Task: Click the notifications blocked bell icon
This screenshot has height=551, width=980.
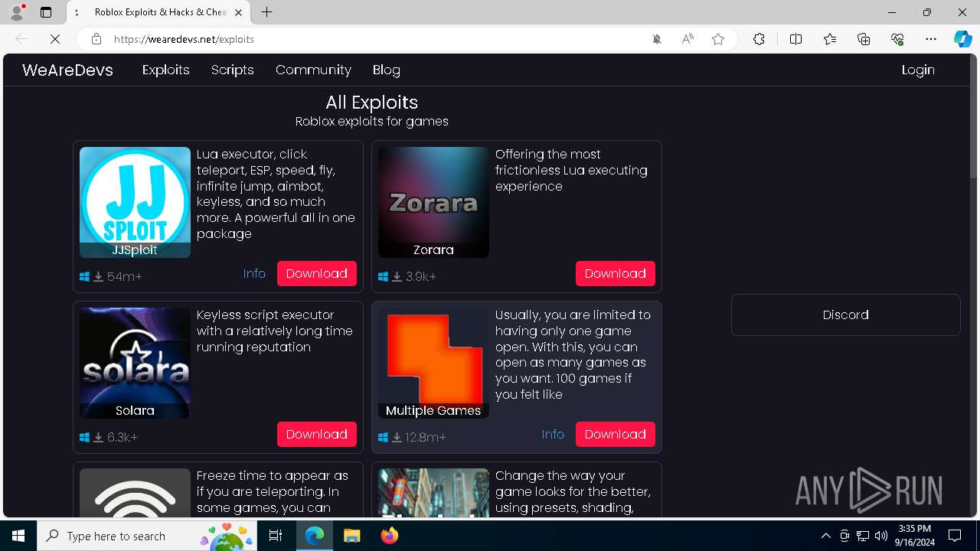Action: pyautogui.click(x=657, y=39)
